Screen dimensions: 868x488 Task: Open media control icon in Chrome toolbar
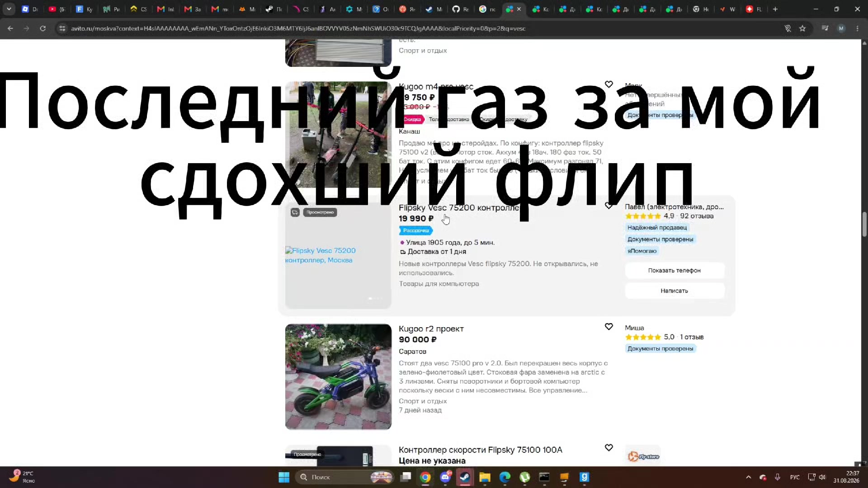click(825, 28)
